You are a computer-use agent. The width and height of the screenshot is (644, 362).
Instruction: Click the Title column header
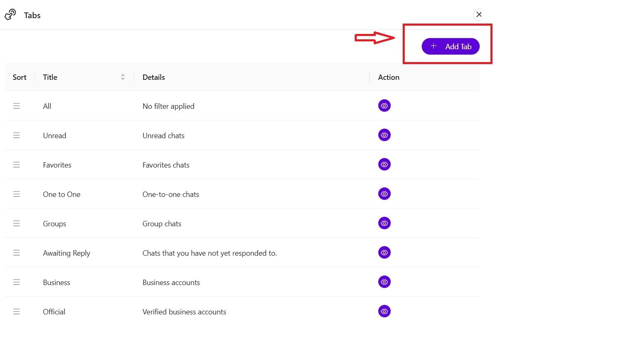tap(50, 77)
